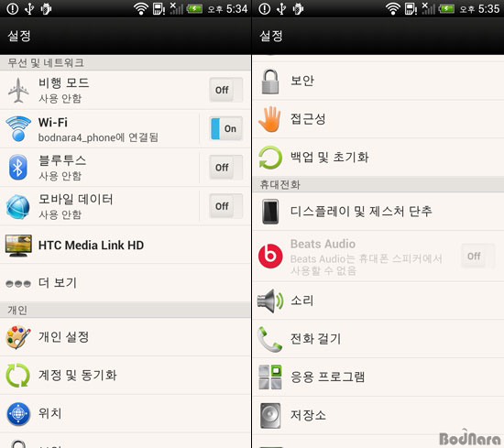Tap the red Beats Audio logo

tap(270, 256)
